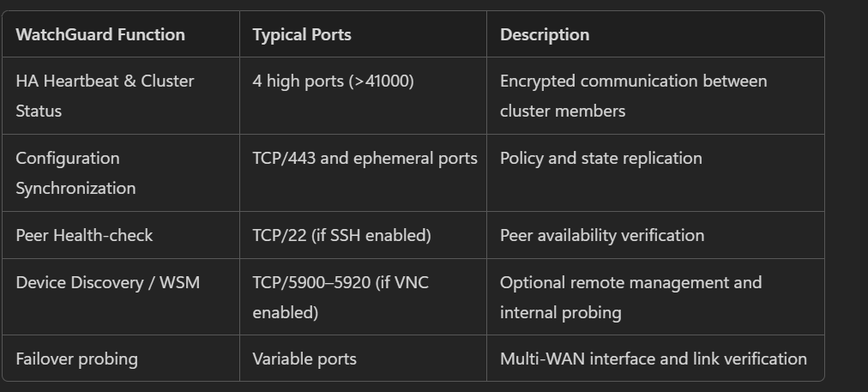Screen dimensions: 868x392
Task: Select Multi-WAN interface and link verification text
Action: 654,359
